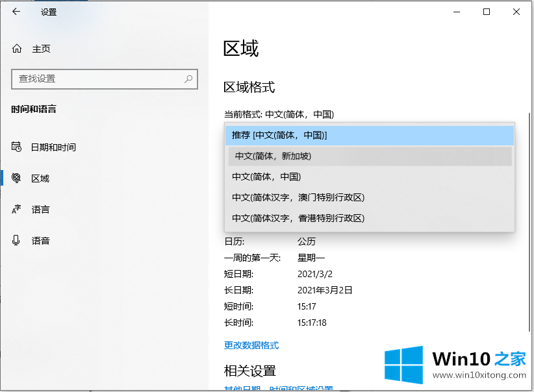Click the back arrow in the title bar
Viewport: 534px width, 392px height.
tap(16, 12)
